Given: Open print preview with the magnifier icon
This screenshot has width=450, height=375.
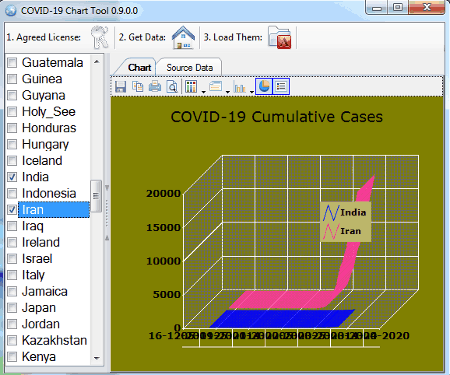Looking at the screenshot, I should [x=172, y=87].
